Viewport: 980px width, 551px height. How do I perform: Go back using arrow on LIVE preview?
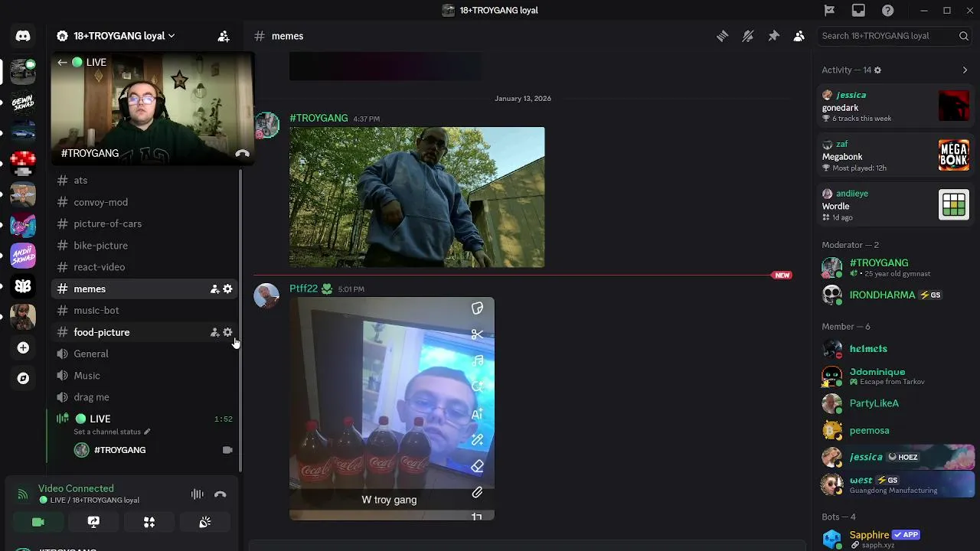point(62,63)
